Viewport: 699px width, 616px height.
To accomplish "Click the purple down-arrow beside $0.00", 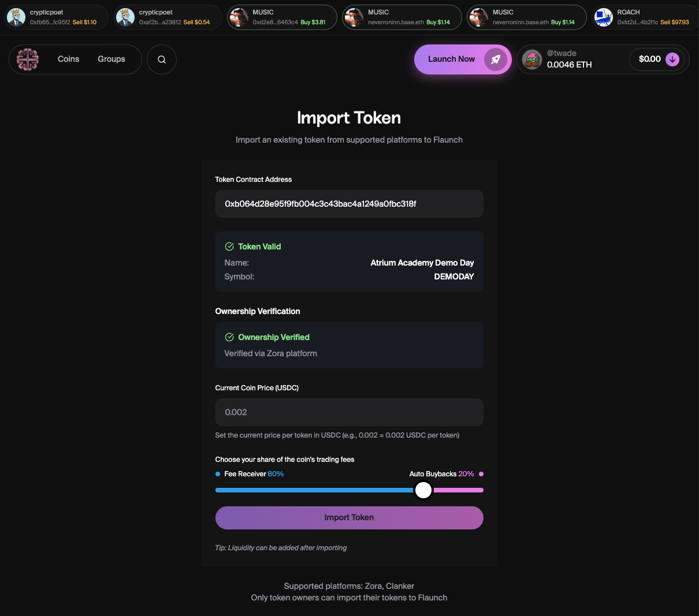I will click(672, 59).
